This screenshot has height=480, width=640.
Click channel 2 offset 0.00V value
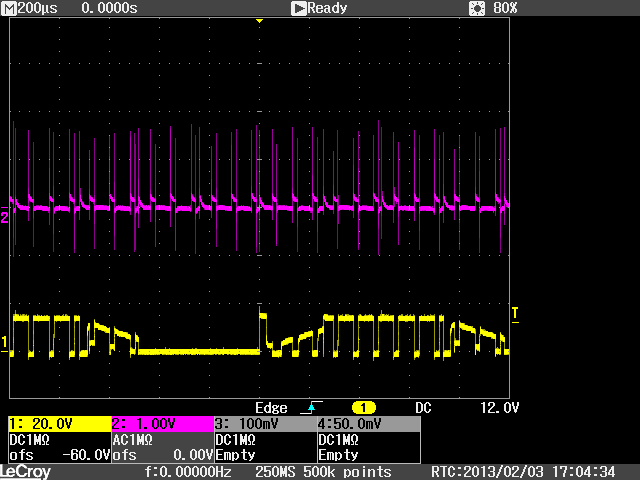pyautogui.click(x=193, y=455)
